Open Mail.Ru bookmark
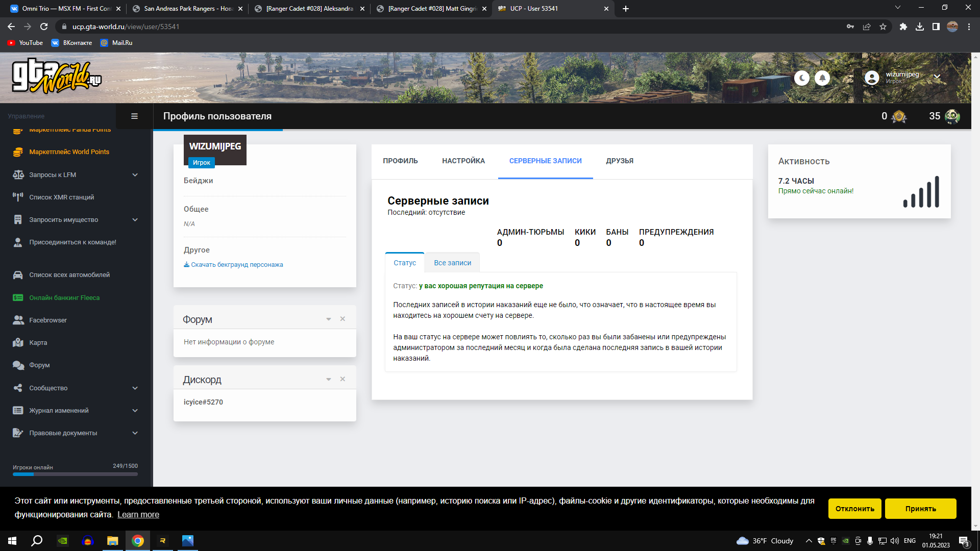 (116, 43)
